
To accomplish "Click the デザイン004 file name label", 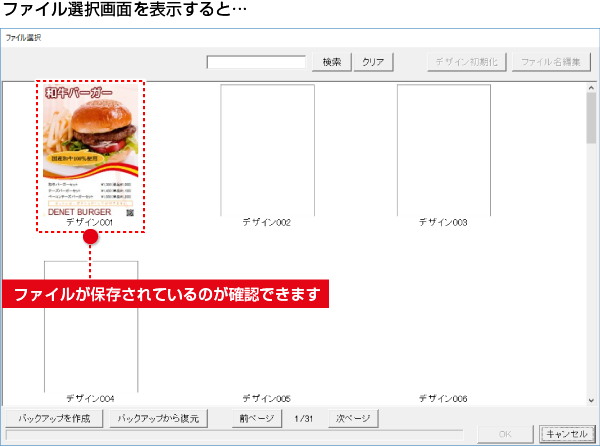I will click(90, 398).
